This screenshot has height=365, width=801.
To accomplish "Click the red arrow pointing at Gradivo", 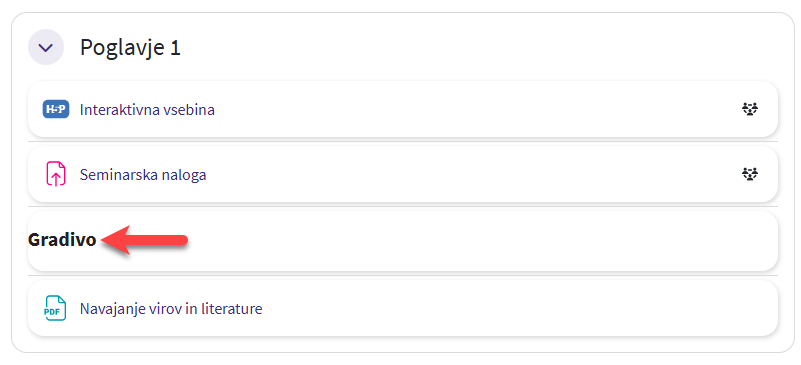I will pos(145,240).
